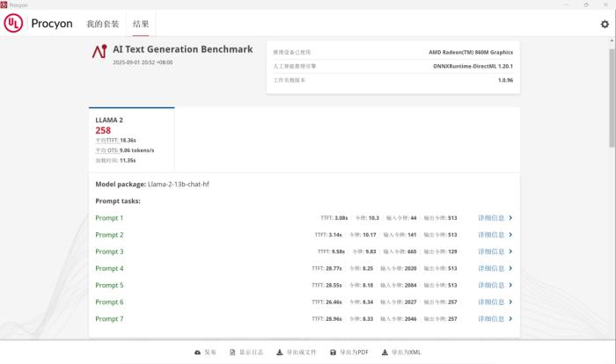The width and height of the screenshot is (616, 364).
Task: Click the Prompt 7 task name
Action: (109, 319)
